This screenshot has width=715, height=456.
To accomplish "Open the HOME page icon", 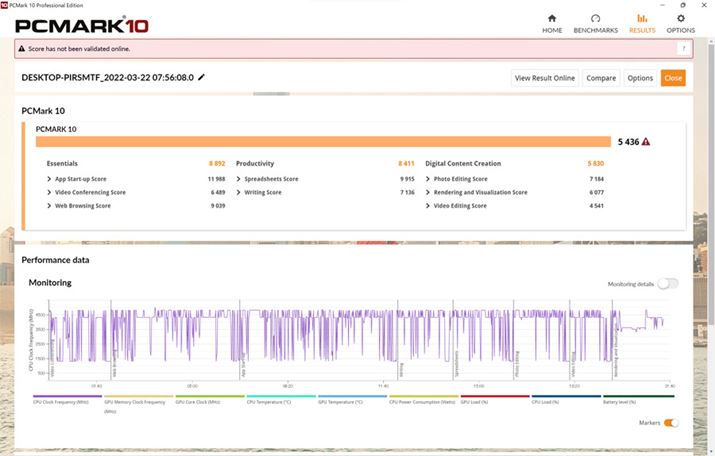I will [x=552, y=19].
